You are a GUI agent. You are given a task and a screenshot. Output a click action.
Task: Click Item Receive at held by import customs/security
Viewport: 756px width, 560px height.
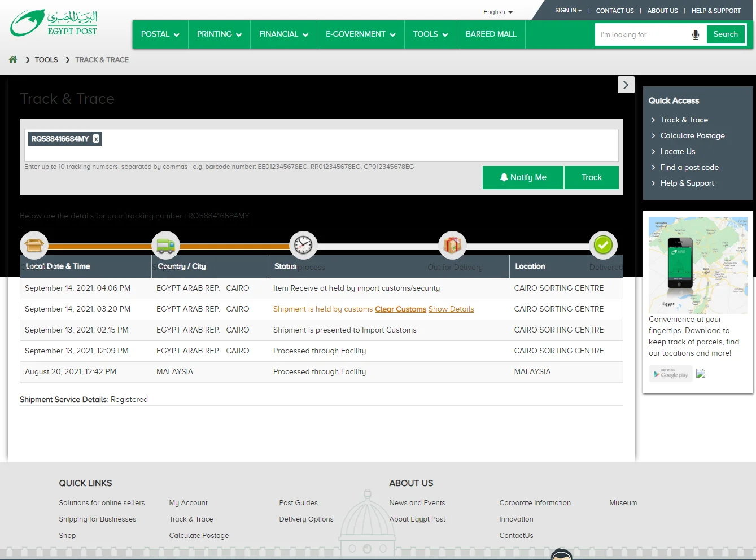356,288
